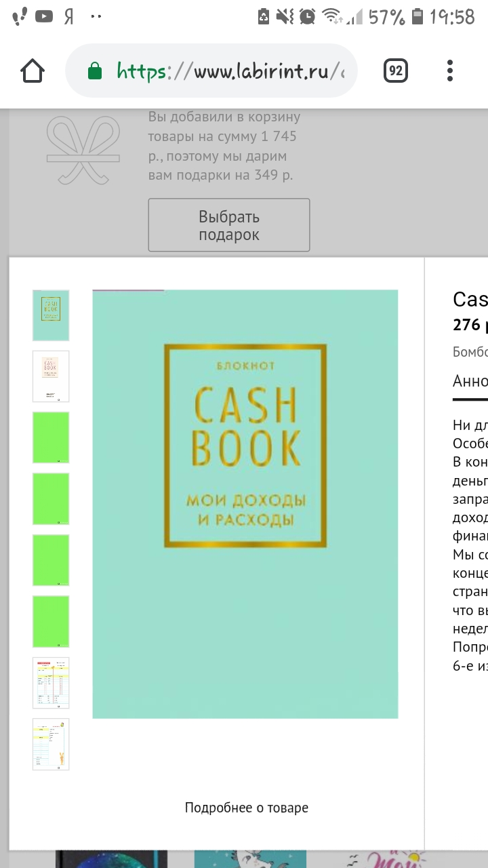Tap the large Cash Book cover image
488x868 pixels.
245,504
